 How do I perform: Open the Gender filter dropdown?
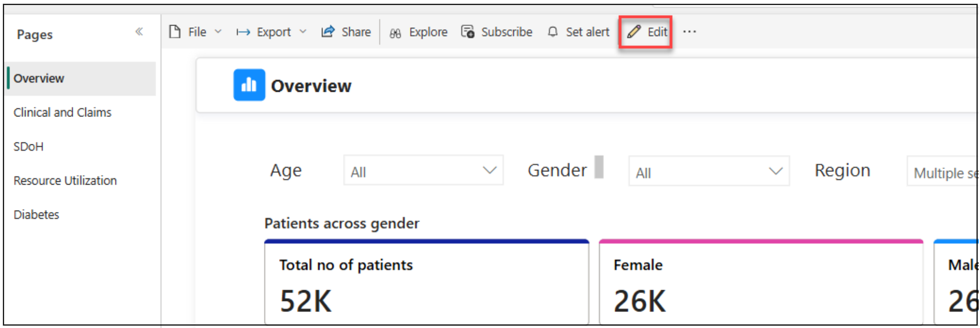709,171
